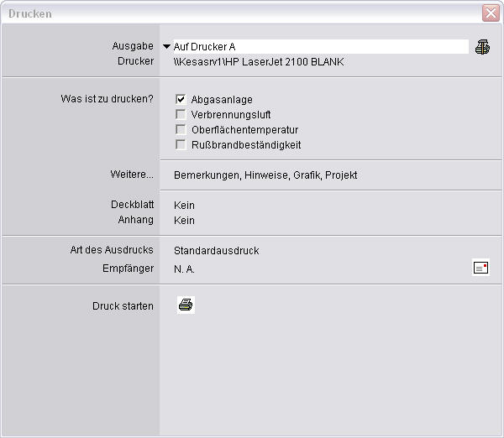Open printer setup icon beside Ausgabe field
The width and height of the screenshot is (504, 438).
[x=481, y=47]
